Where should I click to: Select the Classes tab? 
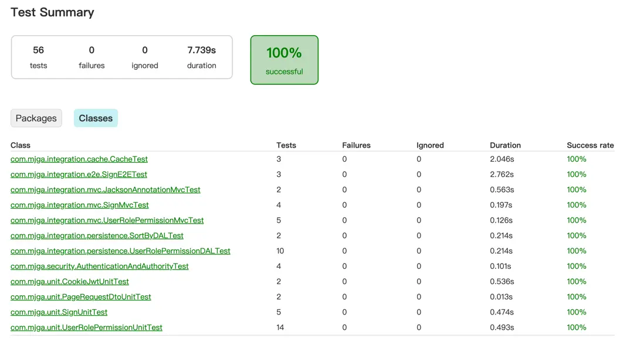96,118
